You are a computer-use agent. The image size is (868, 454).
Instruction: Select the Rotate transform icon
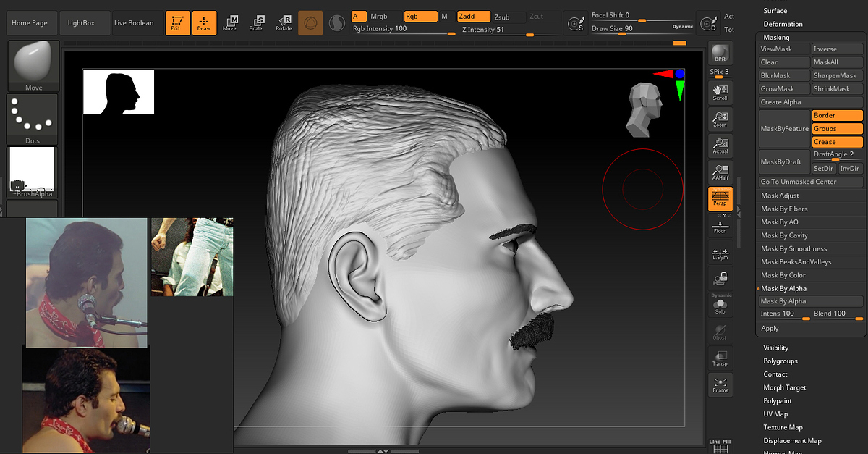click(284, 23)
